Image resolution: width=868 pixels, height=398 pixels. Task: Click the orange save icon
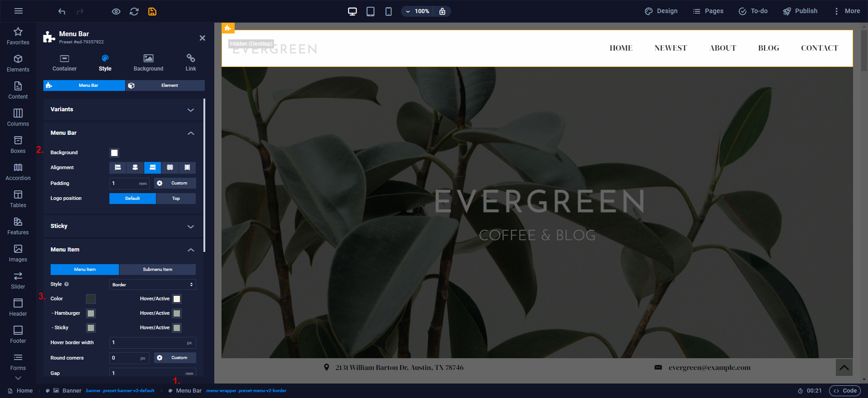(152, 11)
